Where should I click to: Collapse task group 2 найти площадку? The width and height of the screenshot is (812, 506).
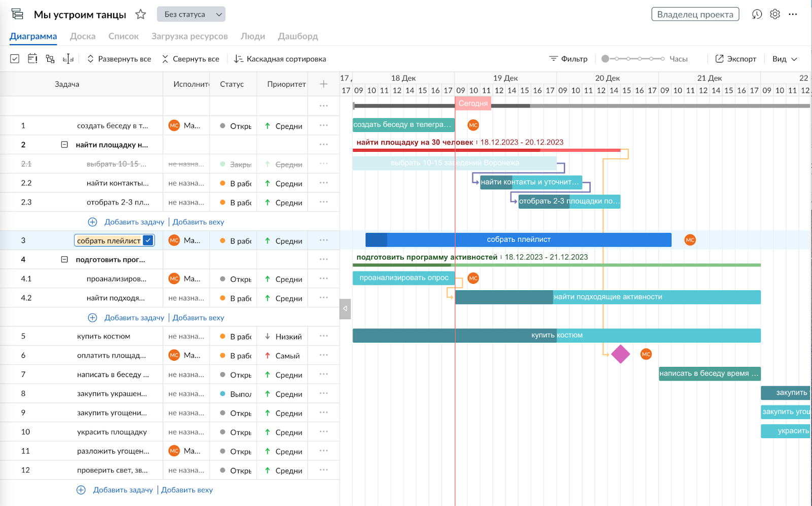[64, 145]
